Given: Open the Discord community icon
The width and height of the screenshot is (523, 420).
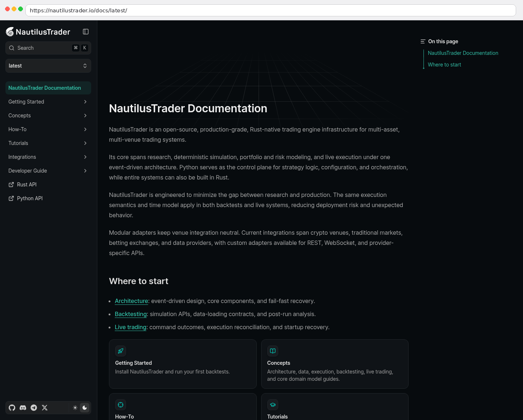Looking at the screenshot, I should point(23,408).
